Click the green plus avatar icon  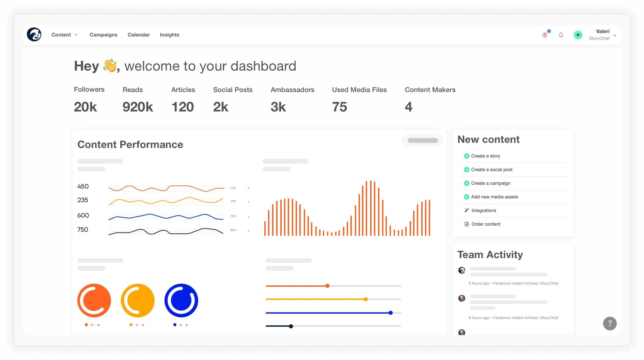click(578, 35)
